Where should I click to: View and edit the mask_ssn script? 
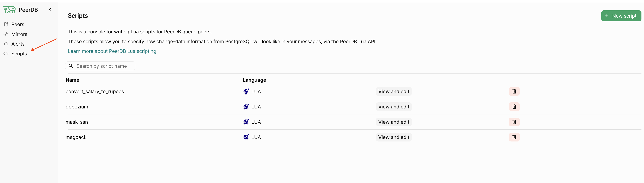[x=394, y=122]
